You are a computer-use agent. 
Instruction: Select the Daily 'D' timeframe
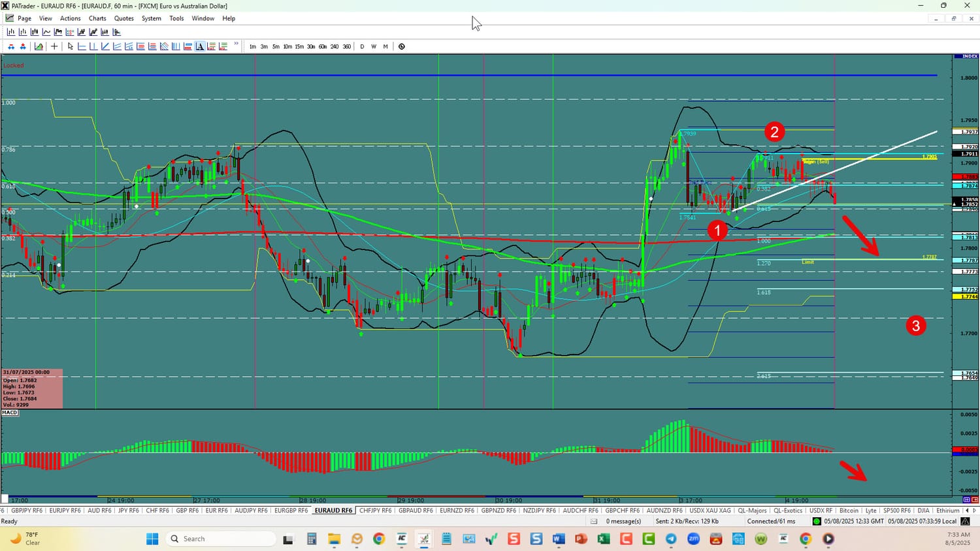pyautogui.click(x=362, y=46)
